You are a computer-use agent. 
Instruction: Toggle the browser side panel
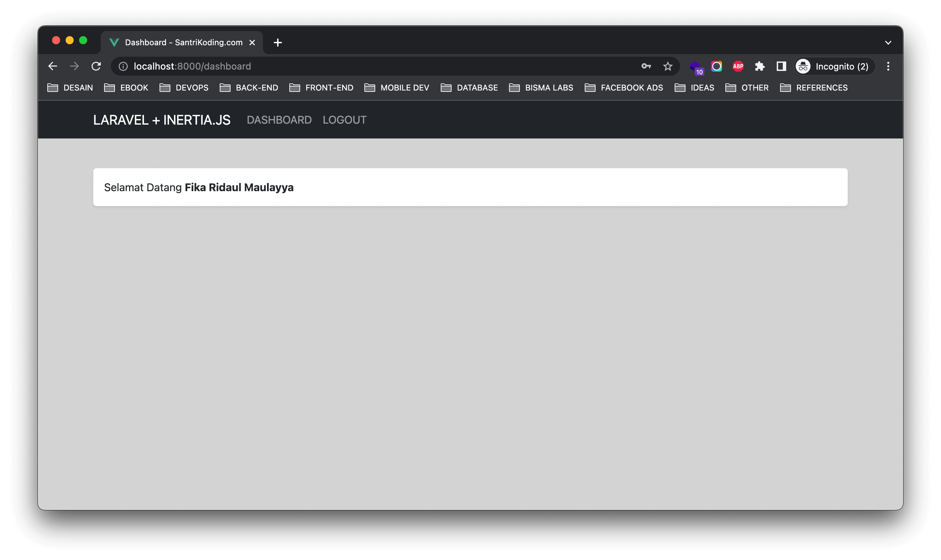781,67
